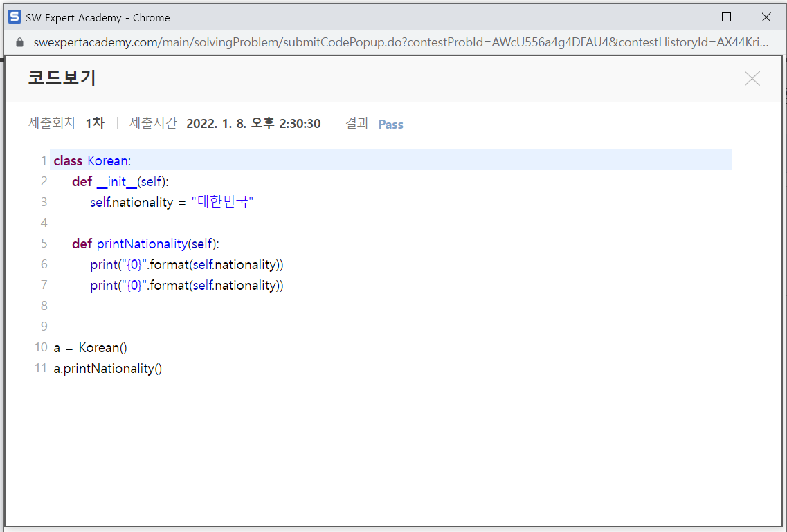Screen dimensions: 787x532
Task: Click the "대한민국" string literal
Action: click(x=222, y=201)
